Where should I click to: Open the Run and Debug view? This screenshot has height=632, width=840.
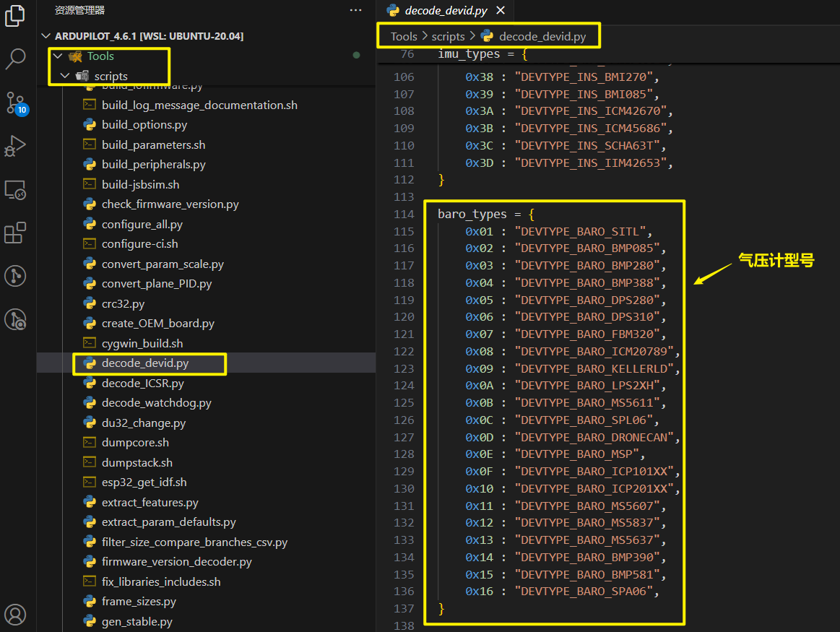point(15,146)
